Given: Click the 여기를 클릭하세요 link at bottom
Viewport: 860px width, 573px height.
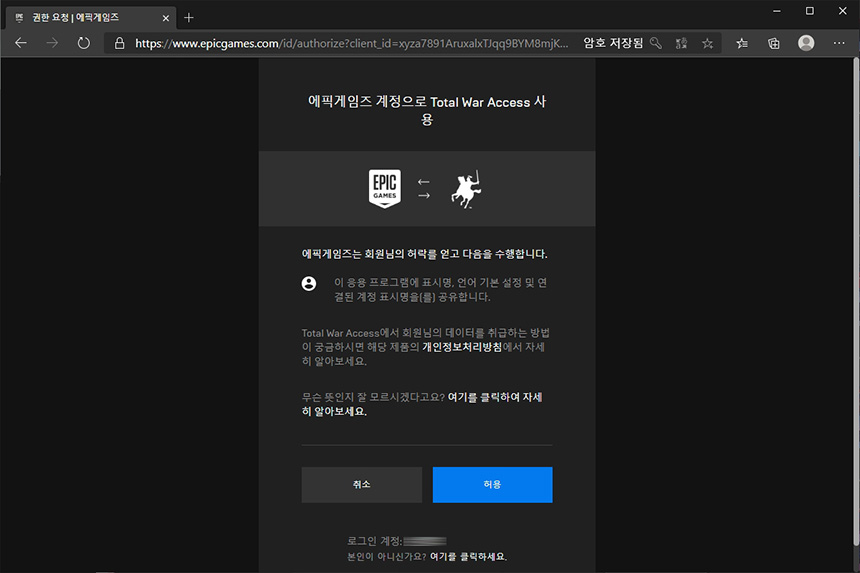Looking at the screenshot, I should pyautogui.click(x=468, y=557).
